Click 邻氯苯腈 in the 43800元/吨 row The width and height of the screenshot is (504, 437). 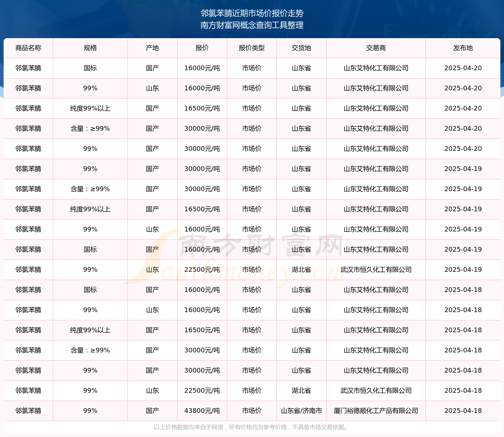click(28, 411)
